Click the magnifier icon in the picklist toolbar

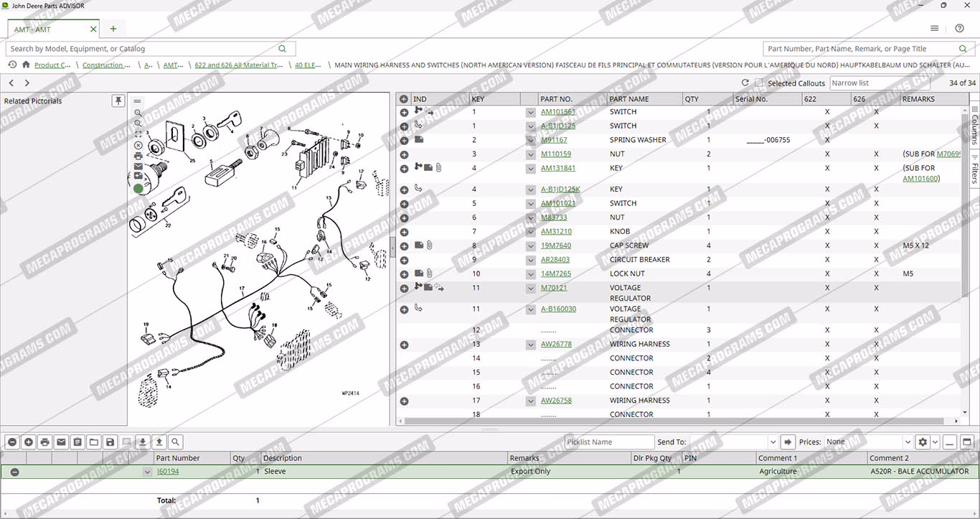(175, 442)
